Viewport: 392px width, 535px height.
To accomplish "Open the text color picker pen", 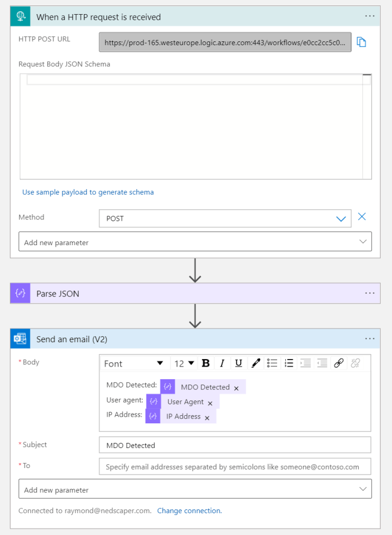I will click(x=255, y=363).
